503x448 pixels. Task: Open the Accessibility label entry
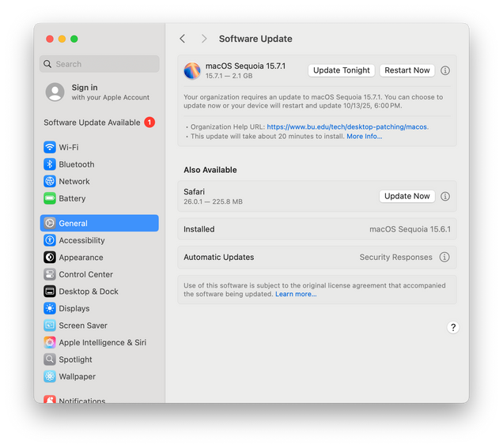[81, 240]
